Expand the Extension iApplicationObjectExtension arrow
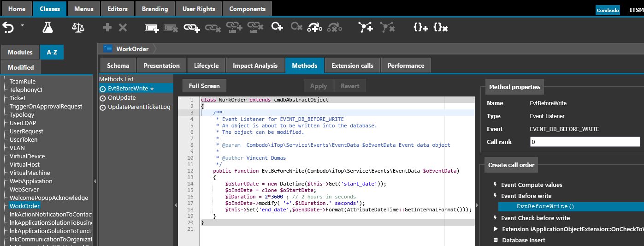Viewport: 644px width, 246px height. 496,229
